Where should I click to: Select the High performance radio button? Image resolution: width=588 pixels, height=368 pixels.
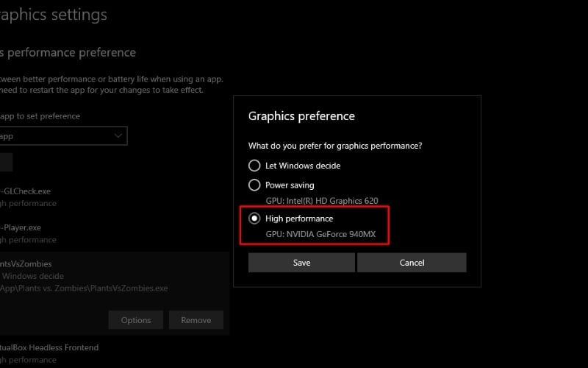coord(254,219)
